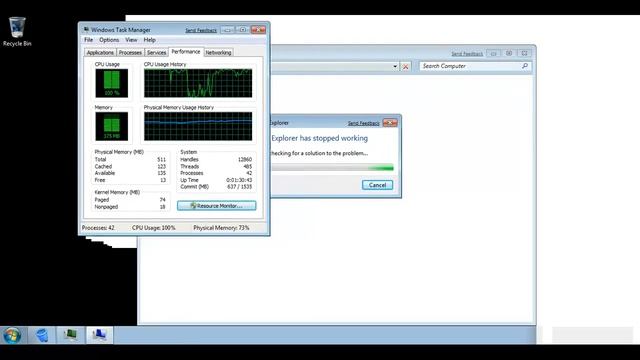Click the search magnifier in Explorer window
Viewport: 640px width, 360px height.
pos(525,66)
